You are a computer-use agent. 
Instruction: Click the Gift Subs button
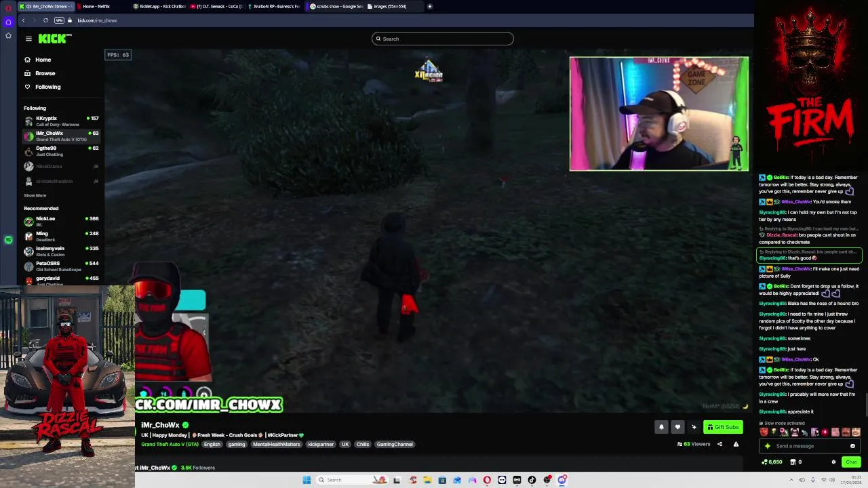(723, 427)
